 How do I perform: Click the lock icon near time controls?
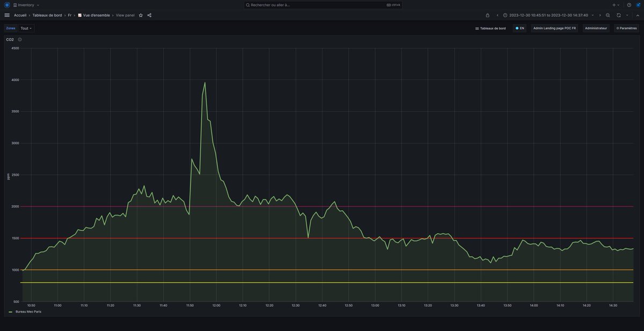(x=488, y=15)
